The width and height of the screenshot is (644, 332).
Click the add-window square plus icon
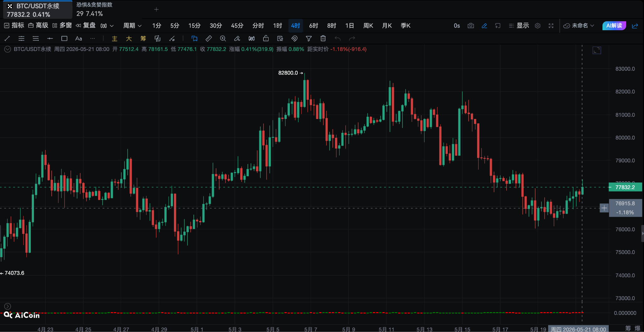[x=498, y=25]
